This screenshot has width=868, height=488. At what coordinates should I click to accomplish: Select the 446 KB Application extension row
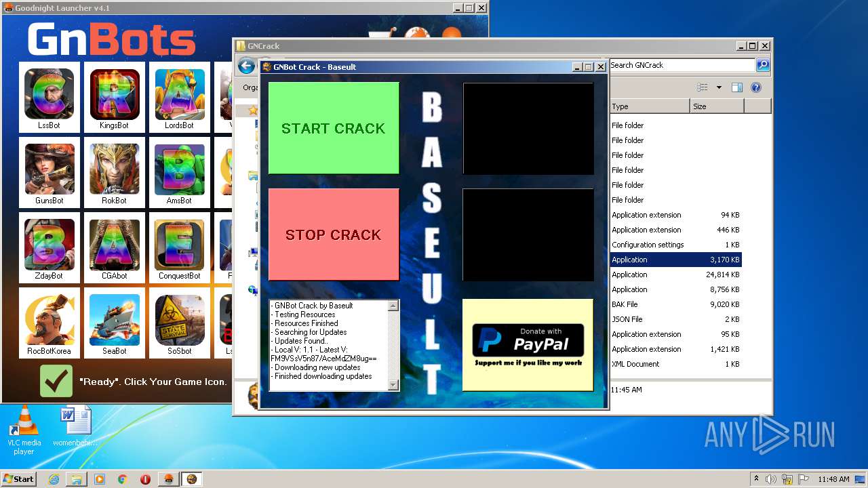675,230
